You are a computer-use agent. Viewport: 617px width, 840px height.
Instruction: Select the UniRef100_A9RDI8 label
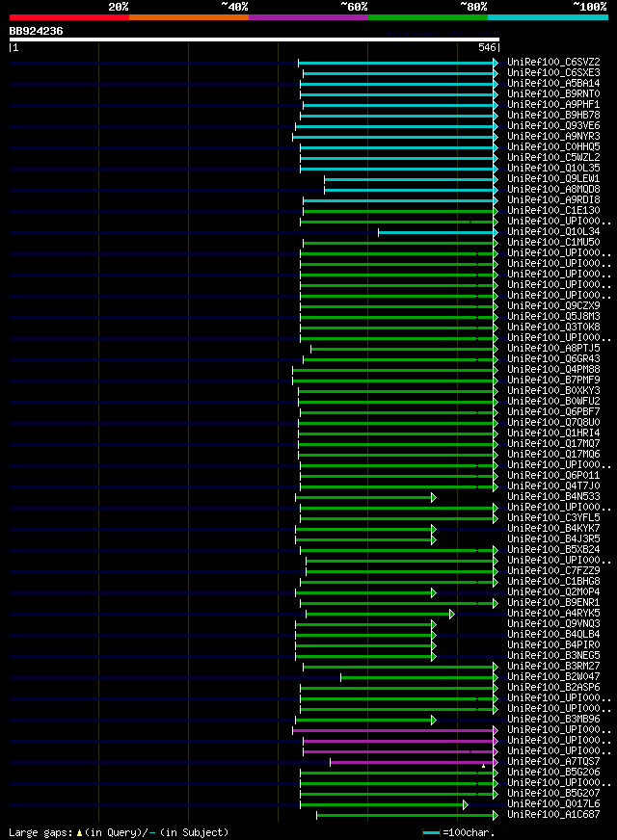553,199
